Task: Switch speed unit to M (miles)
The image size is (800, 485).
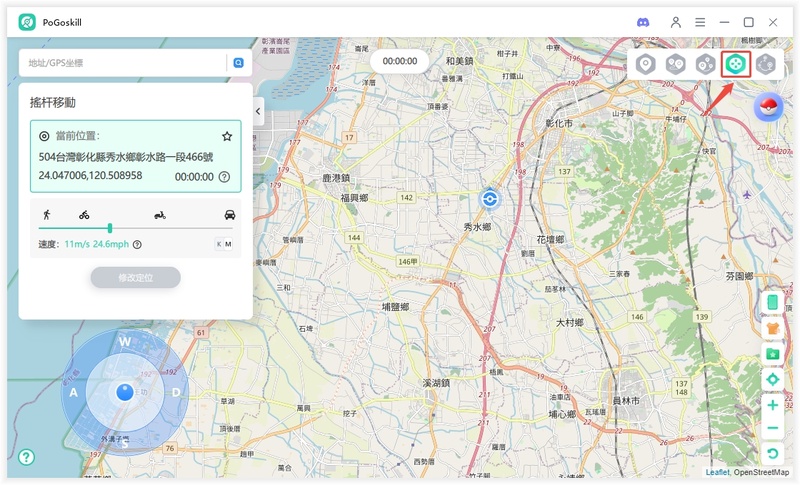Action: pos(228,244)
